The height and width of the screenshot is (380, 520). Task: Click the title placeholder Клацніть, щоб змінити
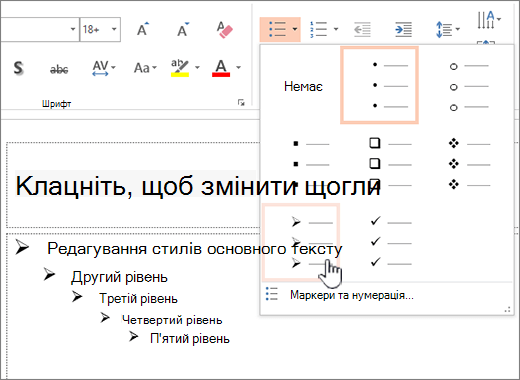point(198,186)
